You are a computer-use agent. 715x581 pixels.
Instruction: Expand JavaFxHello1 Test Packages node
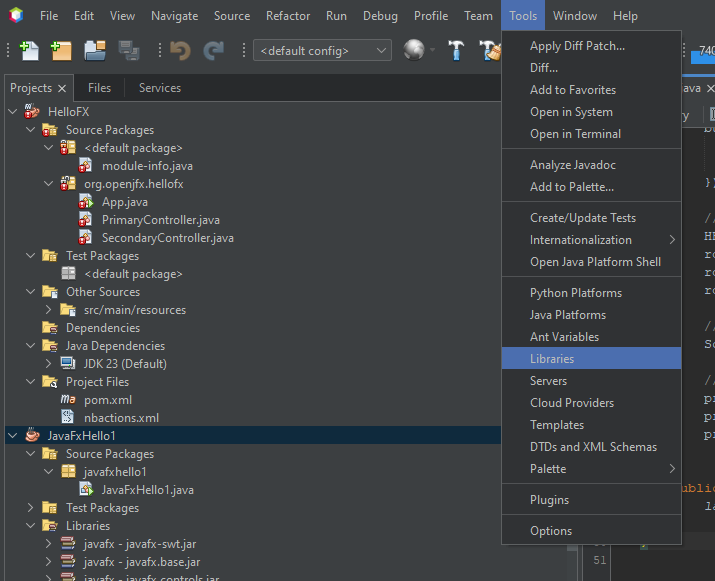point(30,507)
